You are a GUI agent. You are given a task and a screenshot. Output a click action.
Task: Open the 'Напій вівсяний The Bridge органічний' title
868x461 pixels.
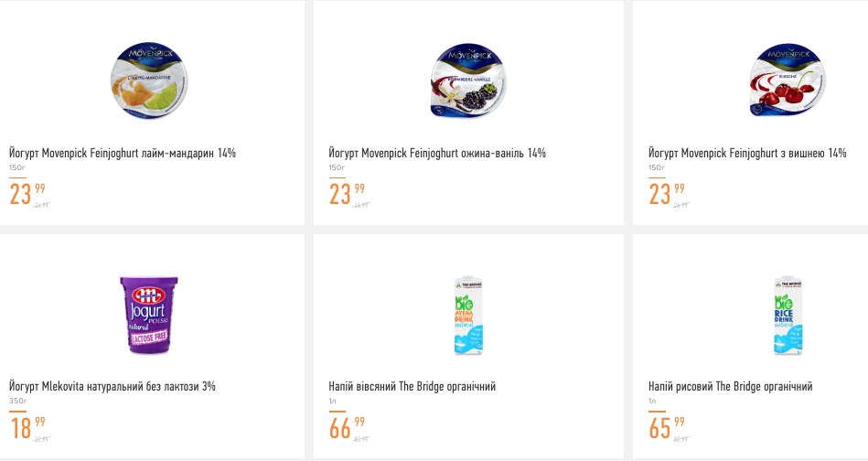[412, 387]
